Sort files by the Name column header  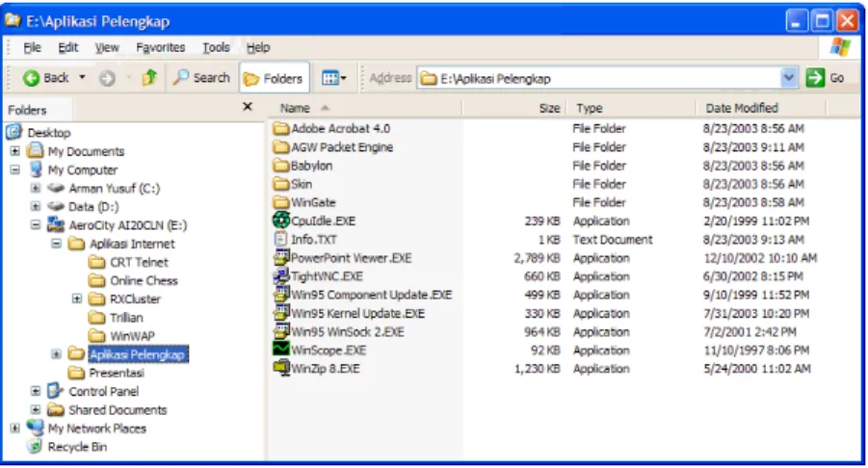(365, 109)
